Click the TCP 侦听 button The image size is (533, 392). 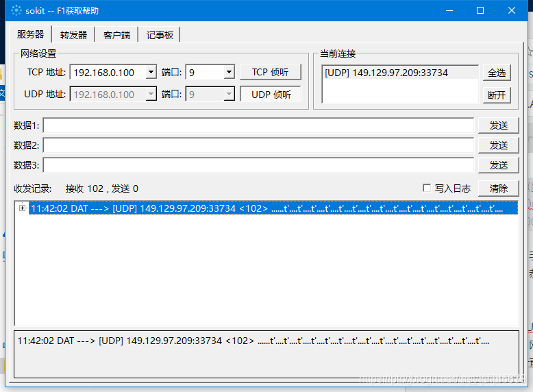pyautogui.click(x=270, y=72)
